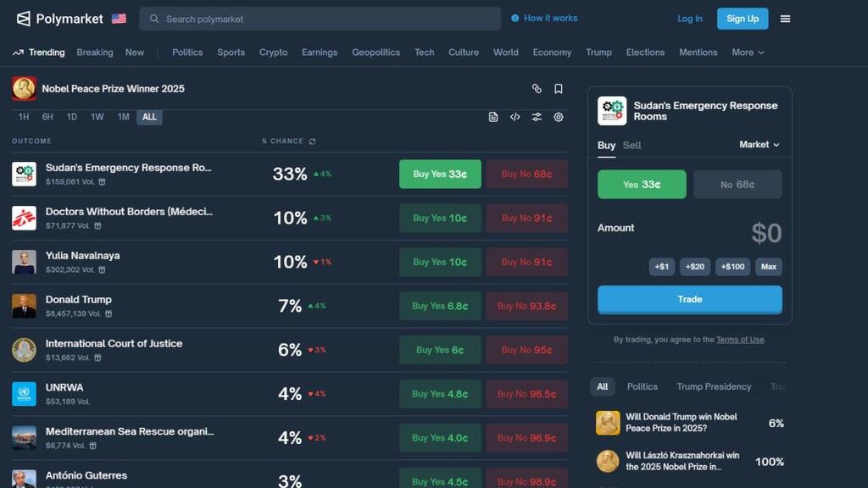Select the 1W chart time range

(x=97, y=117)
